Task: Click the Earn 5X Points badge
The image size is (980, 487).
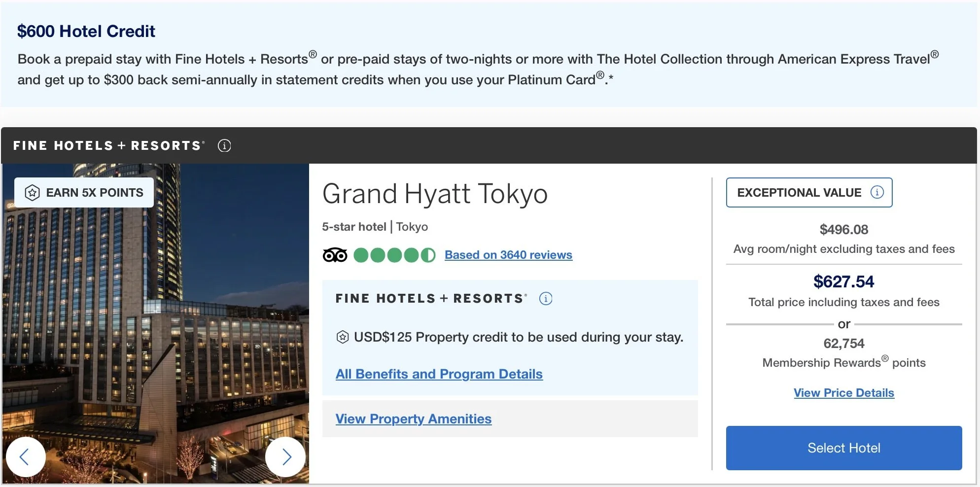Action: 84,192
